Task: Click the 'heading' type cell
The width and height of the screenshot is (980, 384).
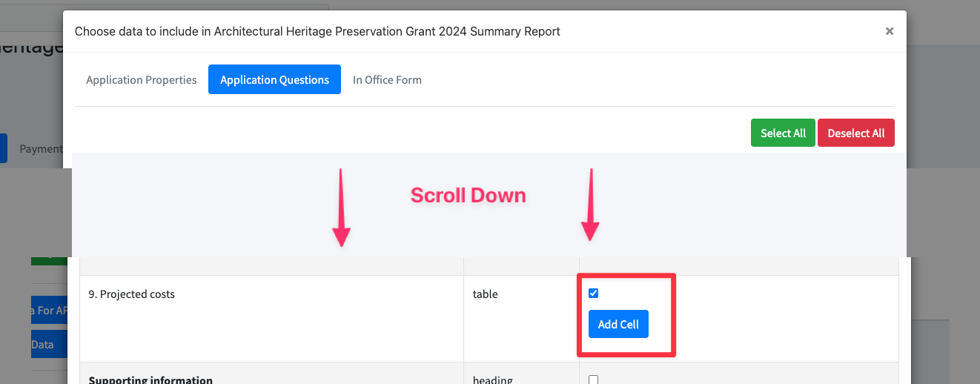Action: pos(492,380)
